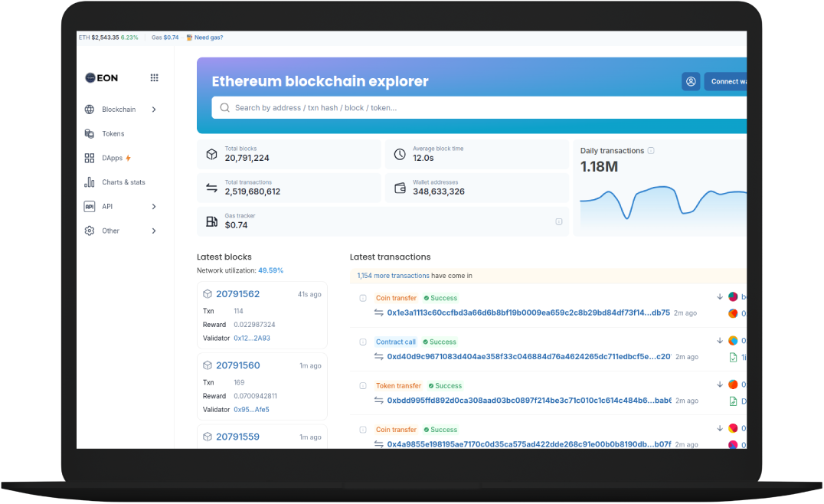Open validator 0x95...Afe5 link
Screen dimensions: 824x504
pyautogui.click(x=251, y=409)
